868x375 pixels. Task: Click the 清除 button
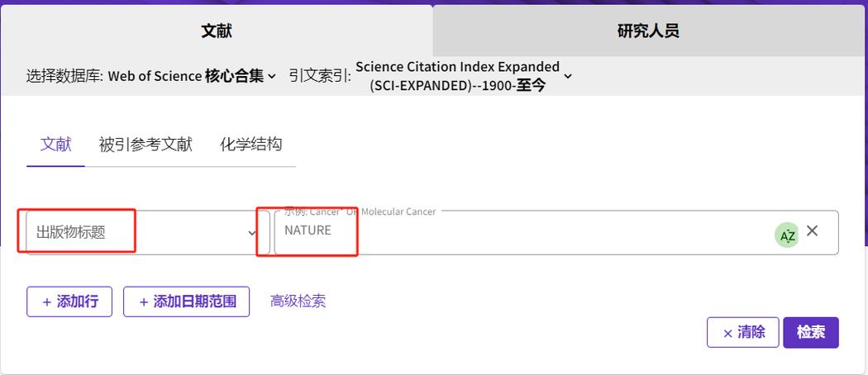pos(743,332)
